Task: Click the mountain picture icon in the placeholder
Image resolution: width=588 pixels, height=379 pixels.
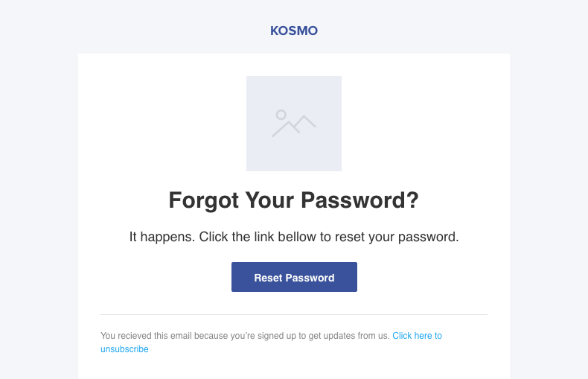Action: 294,124
